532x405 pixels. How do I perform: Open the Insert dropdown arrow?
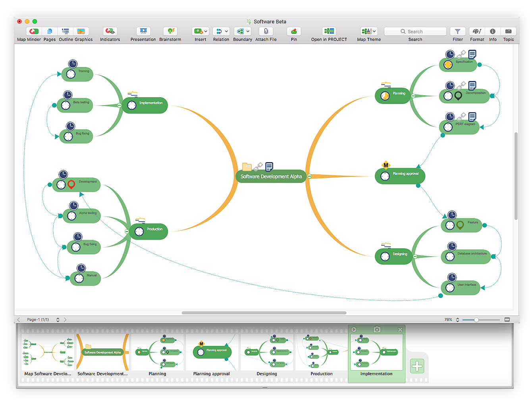[x=206, y=31]
